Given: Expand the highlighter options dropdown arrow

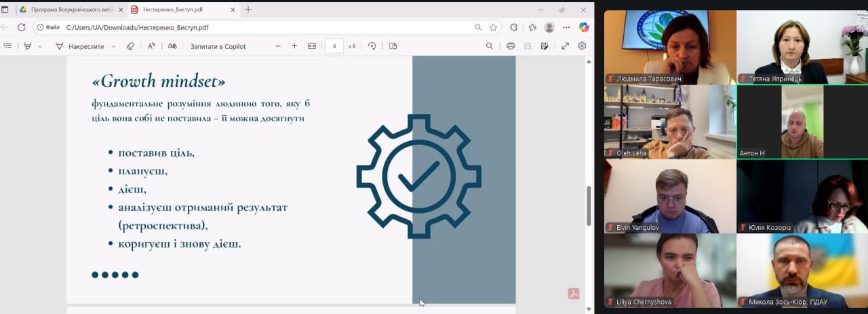Looking at the screenshot, I should pyautogui.click(x=40, y=46).
